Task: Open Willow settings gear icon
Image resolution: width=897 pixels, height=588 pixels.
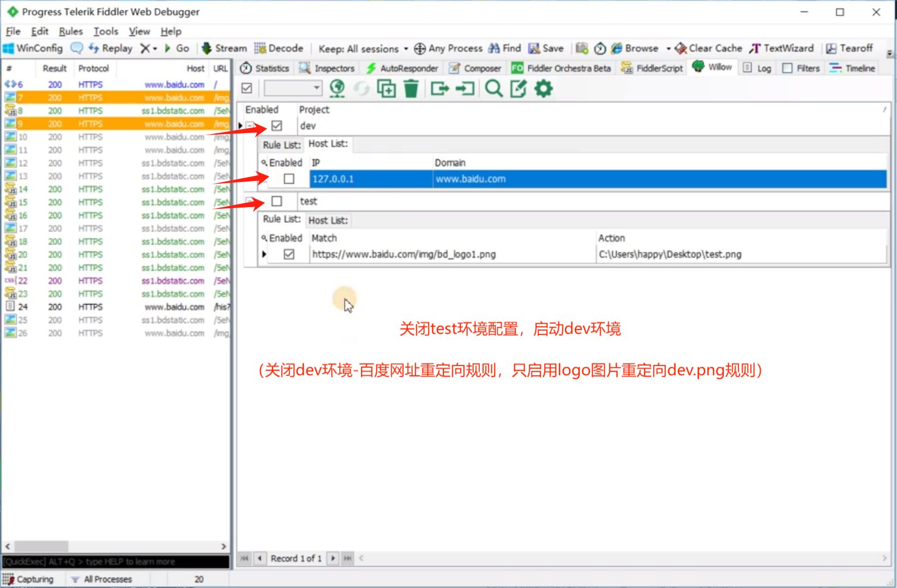Action: (x=544, y=88)
